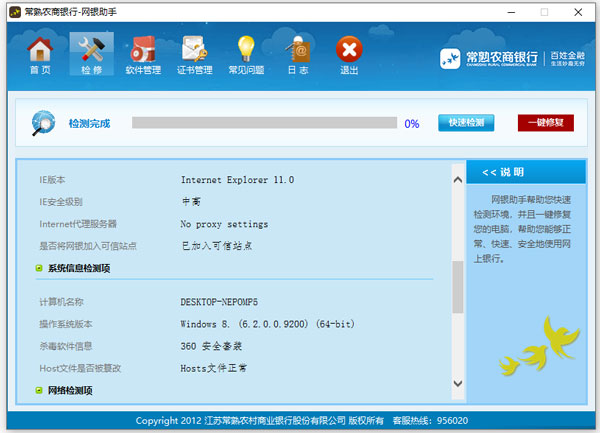Click the scrollbar down arrow
The image size is (600, 433).
click(x=458, y=383)
